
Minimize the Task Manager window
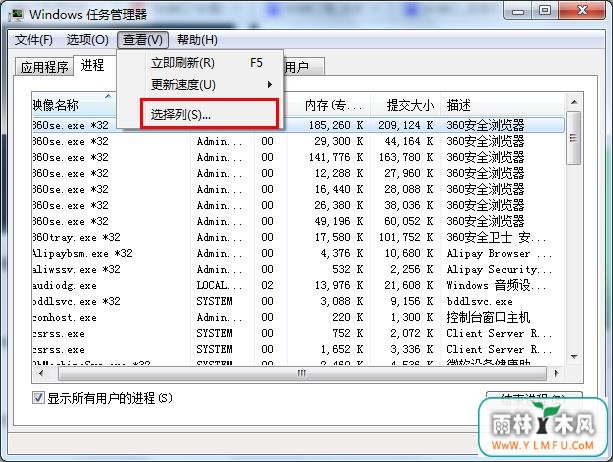pos(518,11)
